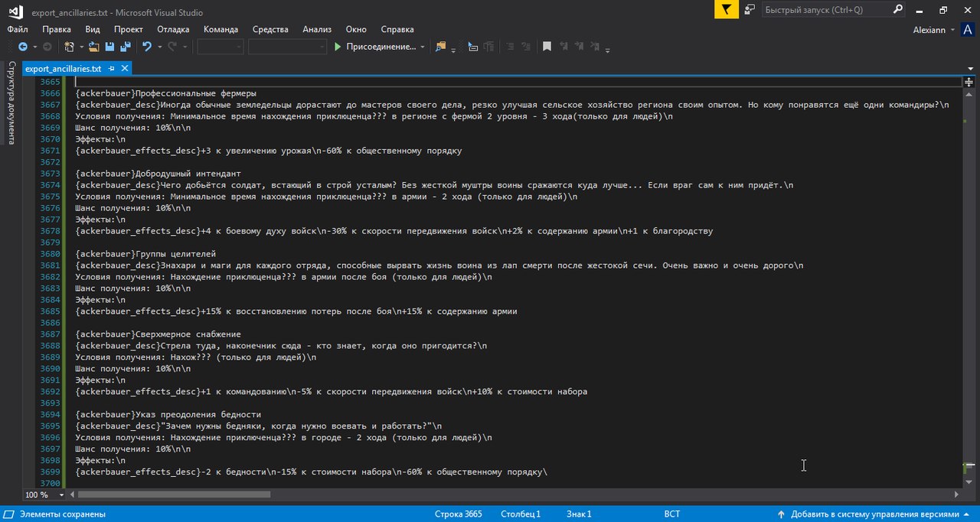The height and width of the screenshot is (522, 980).
Task: Expand the Undo history dropdown arrow
Action: [x=159, y=47]
